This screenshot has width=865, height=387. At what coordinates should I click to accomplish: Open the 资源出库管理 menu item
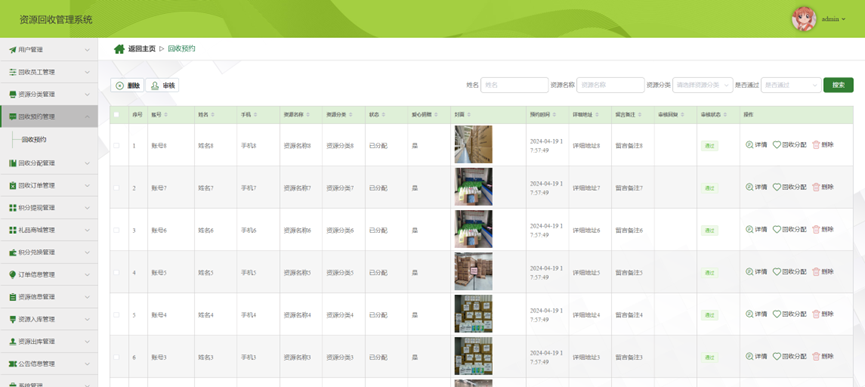pos(49,341)
